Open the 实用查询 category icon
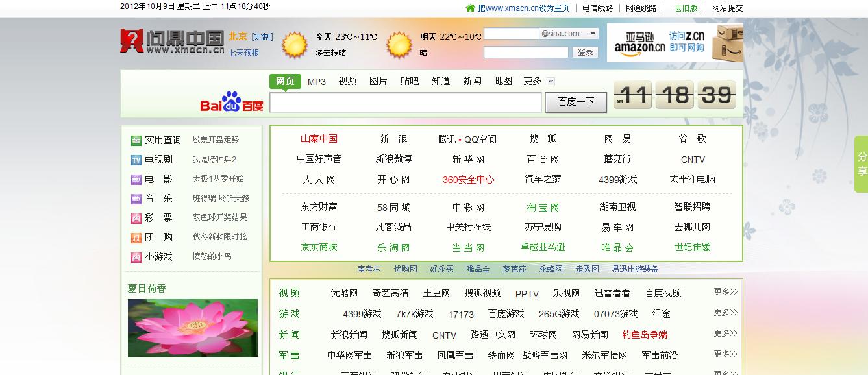Viewport: 868px width, 375px height. pyautogui.click(x=136, y=140)
